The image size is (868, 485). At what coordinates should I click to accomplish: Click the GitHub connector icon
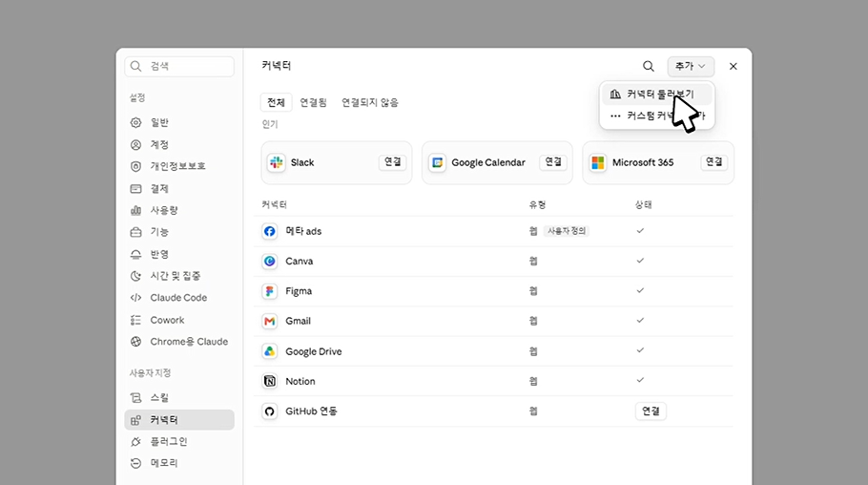270,411
